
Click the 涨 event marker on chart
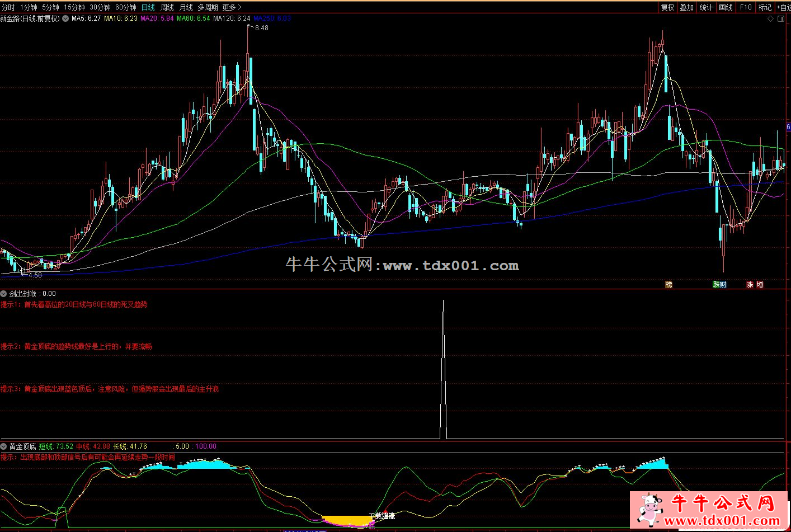coord(750,285)
